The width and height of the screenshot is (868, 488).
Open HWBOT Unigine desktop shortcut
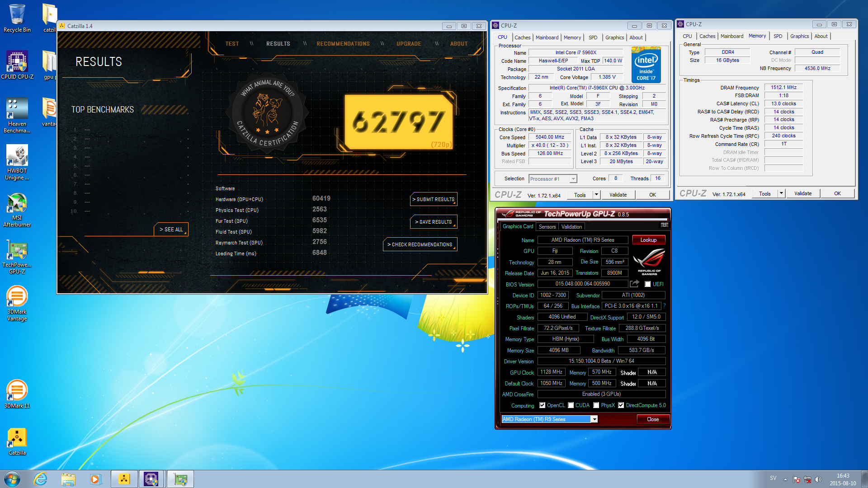pos(17,162)
